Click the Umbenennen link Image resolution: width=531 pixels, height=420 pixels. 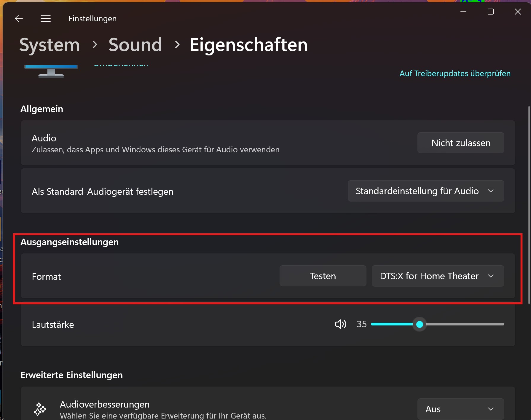click(121, 65)
